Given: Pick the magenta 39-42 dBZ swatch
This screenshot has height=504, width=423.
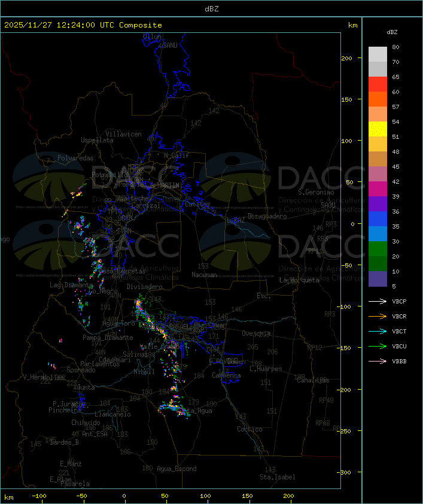Looking at the screenshot, I should click(x=378, y=189).
